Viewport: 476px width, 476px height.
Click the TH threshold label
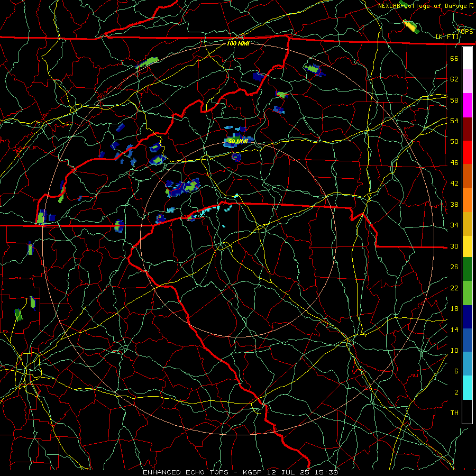pos(454,413)
